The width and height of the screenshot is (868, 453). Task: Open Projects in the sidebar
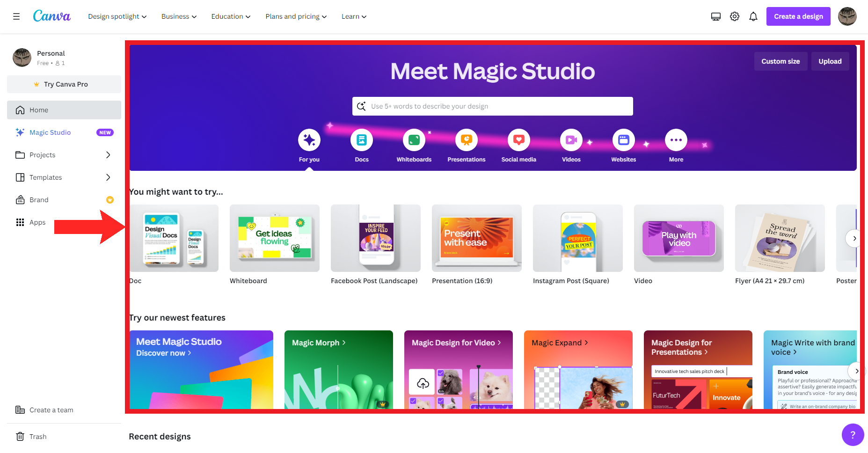point(64,155)
